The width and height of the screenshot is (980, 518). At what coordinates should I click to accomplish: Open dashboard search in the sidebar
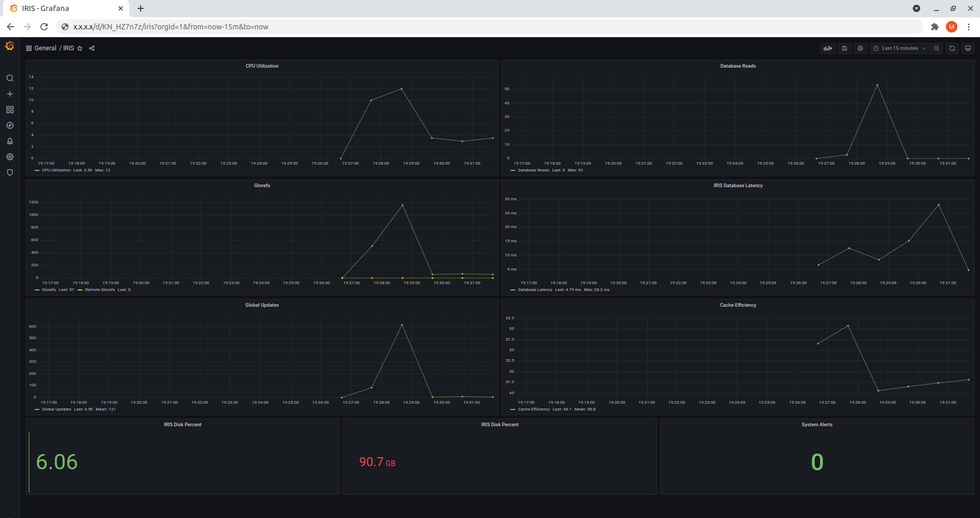[x=9, y=78]
